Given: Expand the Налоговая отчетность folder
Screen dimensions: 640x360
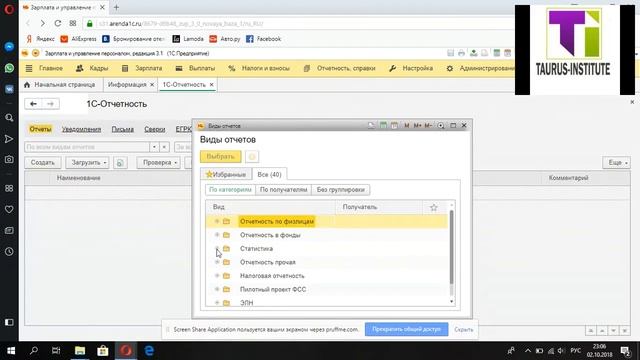Looking at the screenshot, I should point(217,276).
